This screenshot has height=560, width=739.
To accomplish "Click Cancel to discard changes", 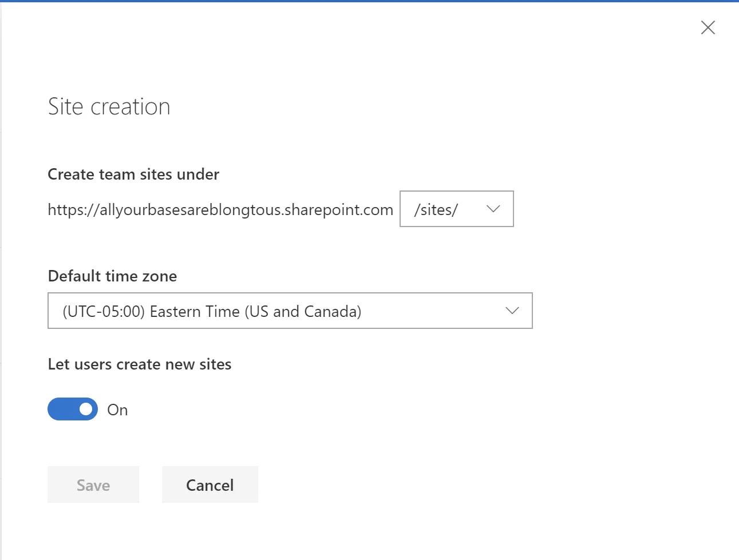I will (x=210, y=484).
